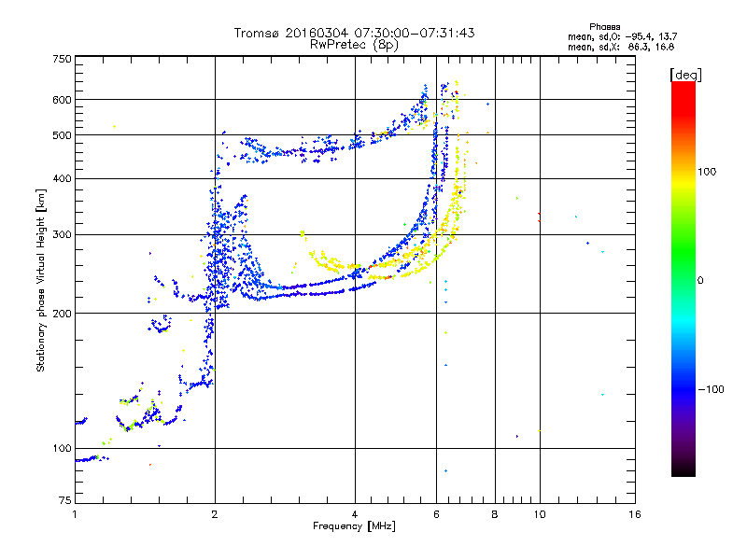Click the y-axis tick label '300'
This screenshot has width=747, height=560.
(x=62, y=235)
